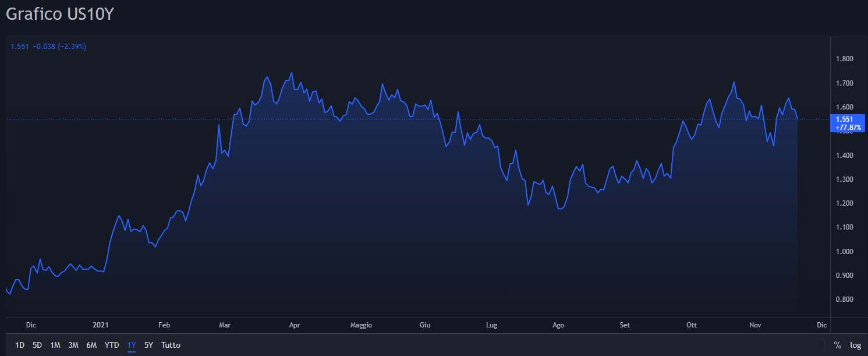Click the 1.300 price axis label

point(844,179)
